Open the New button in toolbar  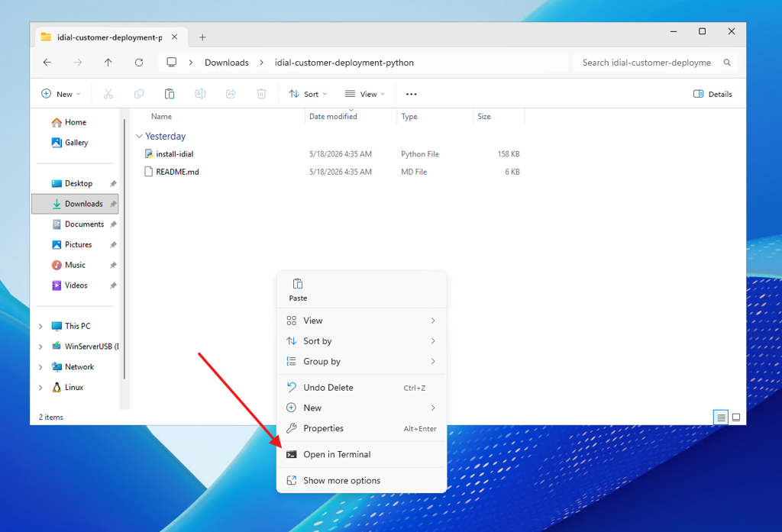[61, 94]
